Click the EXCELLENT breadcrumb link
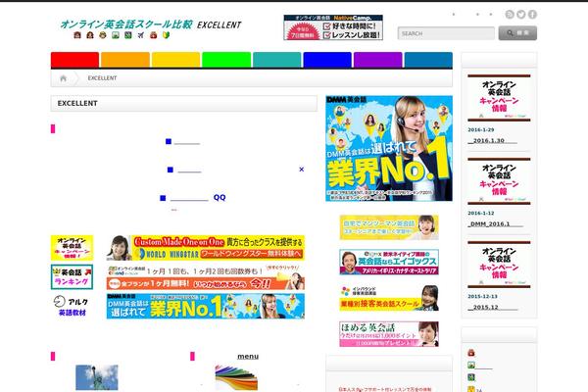Image resolution: width=588 pixels, height=392 pixels. (x=102, y=78)
